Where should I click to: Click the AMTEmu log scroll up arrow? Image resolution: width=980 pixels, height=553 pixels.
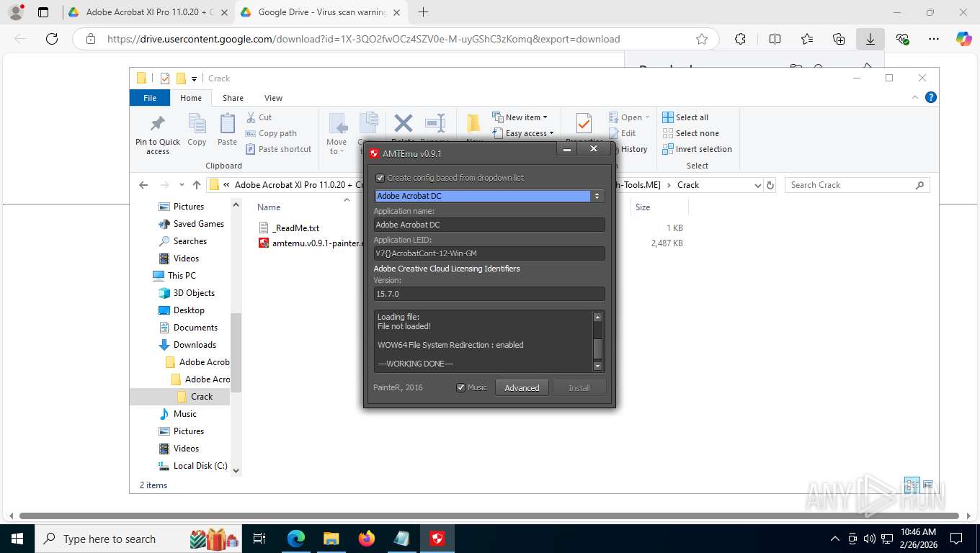click(597, 317)
